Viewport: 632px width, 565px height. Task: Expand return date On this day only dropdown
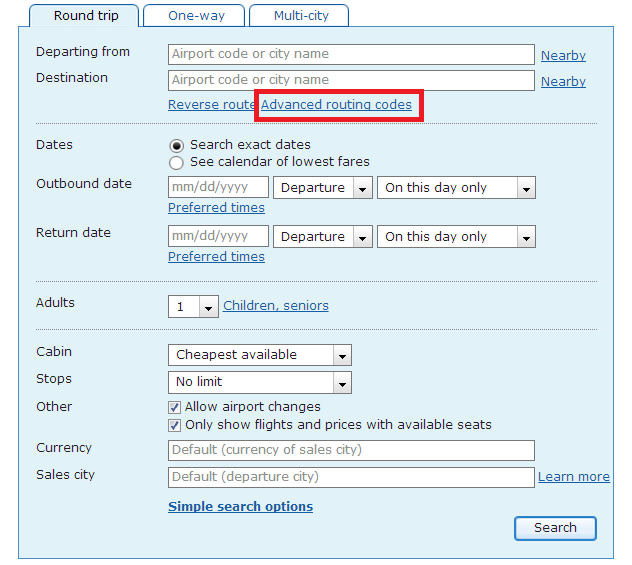(x=456, y=237)
